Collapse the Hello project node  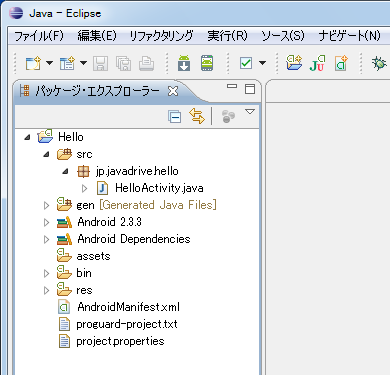click(x=28, y=137)
